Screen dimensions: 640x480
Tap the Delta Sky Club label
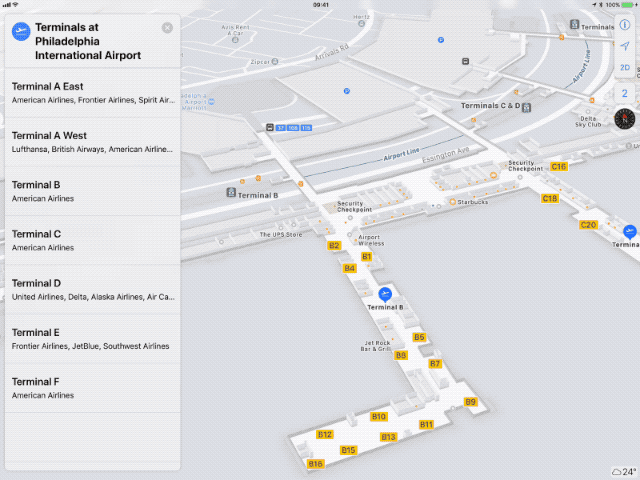588,122
